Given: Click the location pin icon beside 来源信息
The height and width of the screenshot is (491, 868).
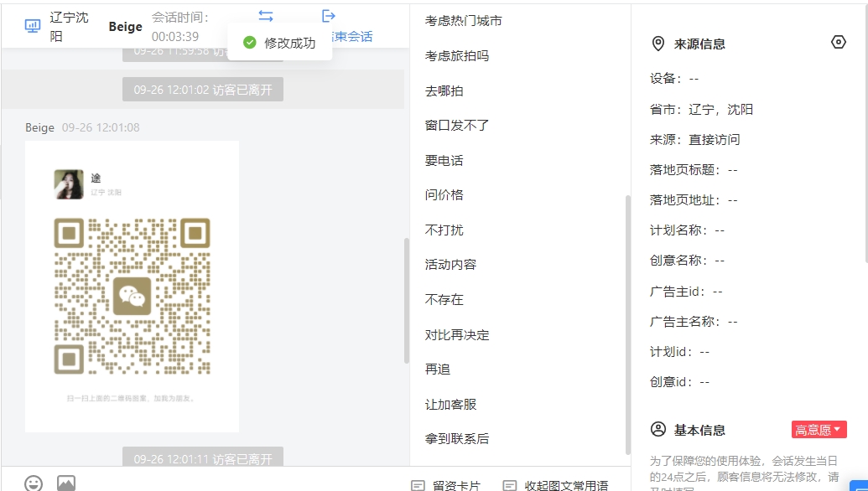Looking at the screenshot, I should (657, 44).
